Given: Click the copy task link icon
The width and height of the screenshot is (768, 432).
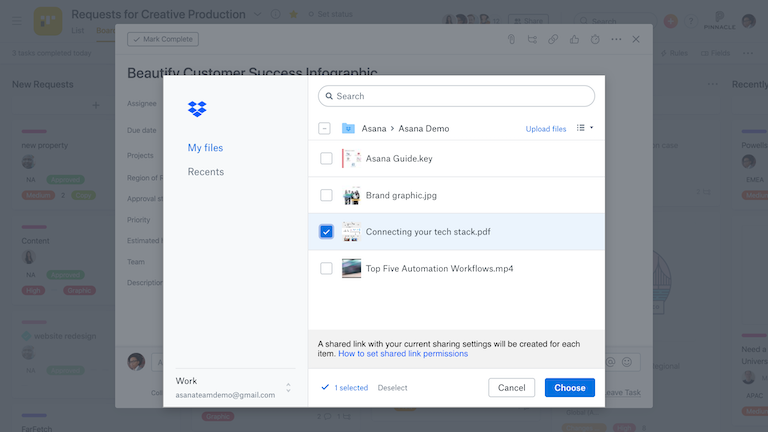Looking at the screenshot, I should [x=553, y=39].
